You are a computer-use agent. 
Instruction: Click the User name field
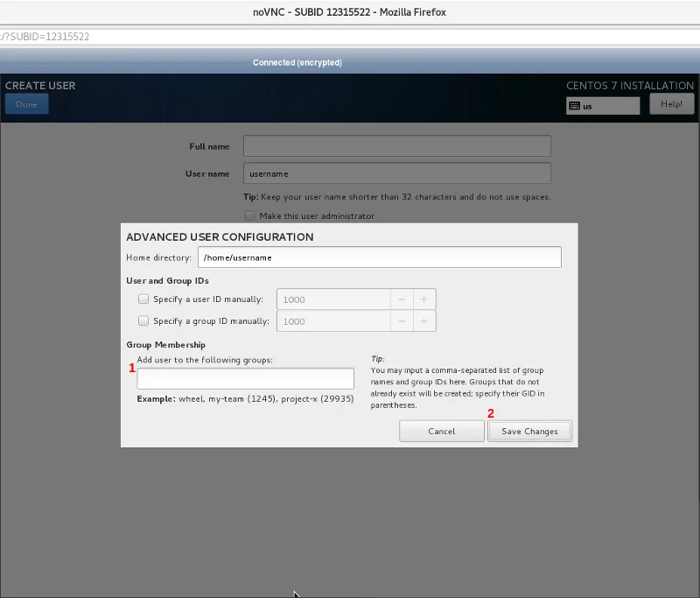click(396, 173)
